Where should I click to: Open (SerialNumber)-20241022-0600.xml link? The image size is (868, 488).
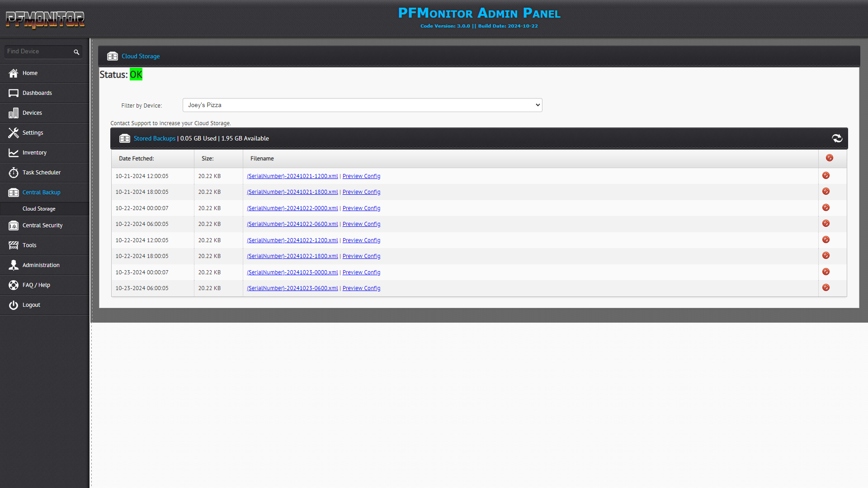point(292,224)
